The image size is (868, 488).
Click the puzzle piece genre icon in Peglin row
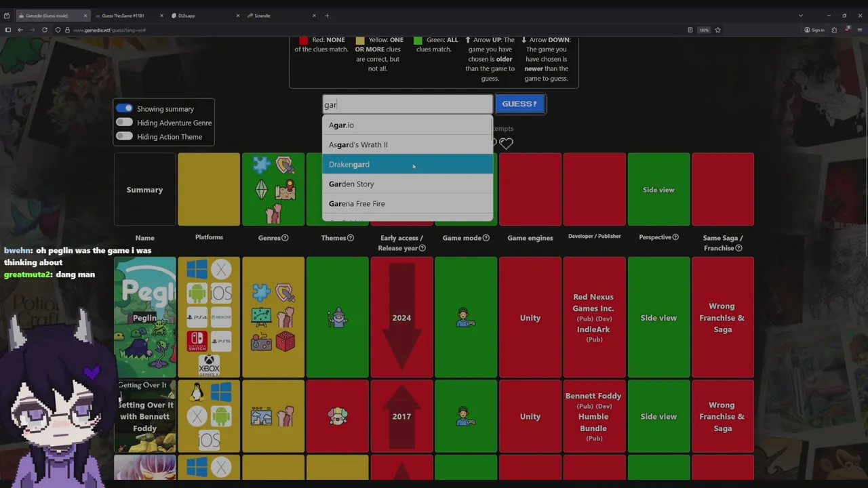click(x=261, y=293)
